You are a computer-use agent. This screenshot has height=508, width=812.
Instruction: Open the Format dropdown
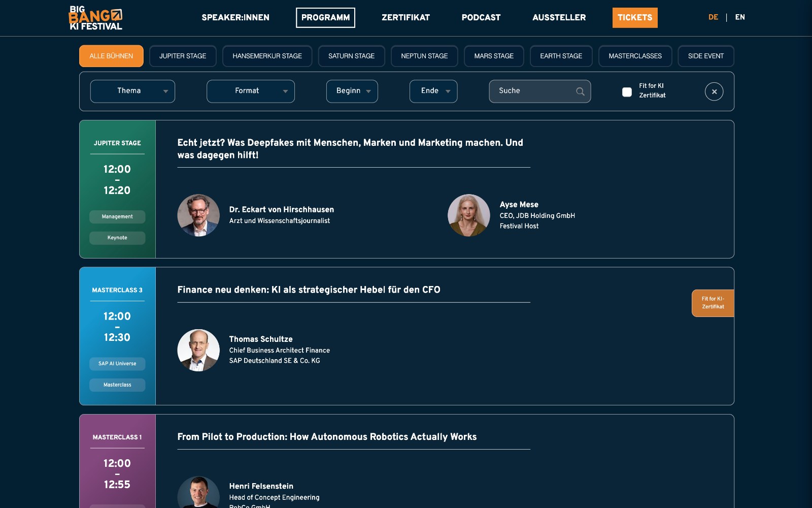click(251, 91)
